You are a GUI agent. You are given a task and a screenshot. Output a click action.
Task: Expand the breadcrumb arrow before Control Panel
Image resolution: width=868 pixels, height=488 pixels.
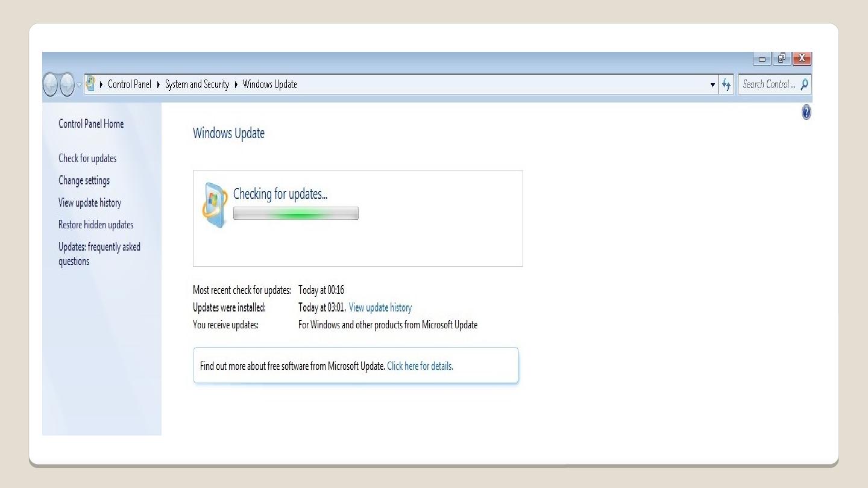click(x=101, y=84)
